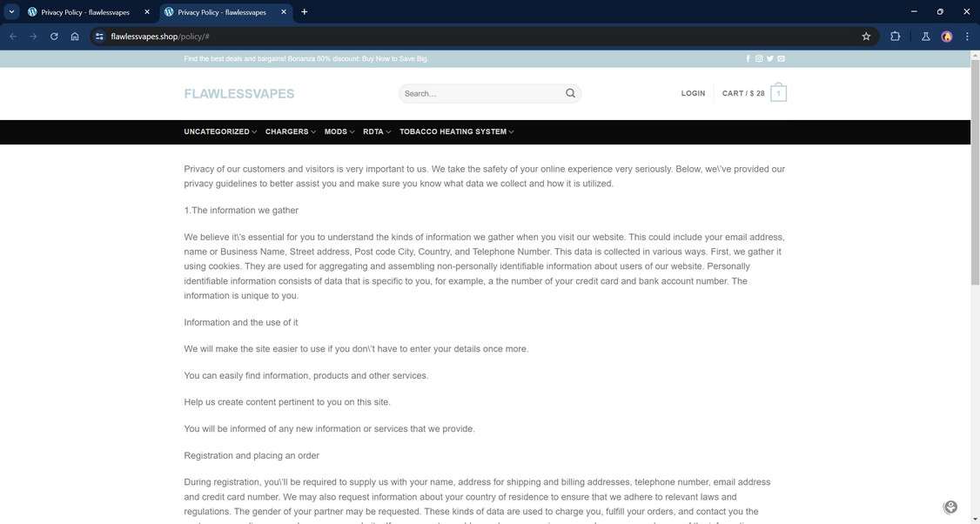
Task: Open the browser profile avatar
Action: click(947, 37)
